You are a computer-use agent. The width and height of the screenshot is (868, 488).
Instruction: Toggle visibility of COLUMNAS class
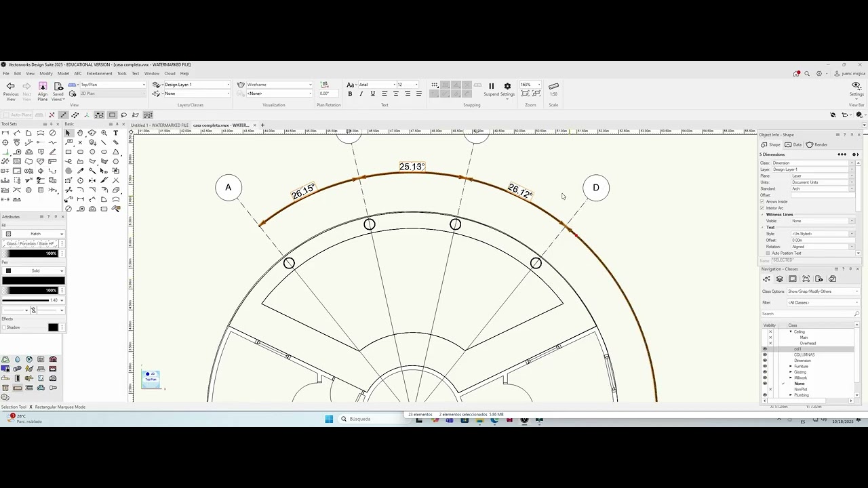click(x=764, y=354)
